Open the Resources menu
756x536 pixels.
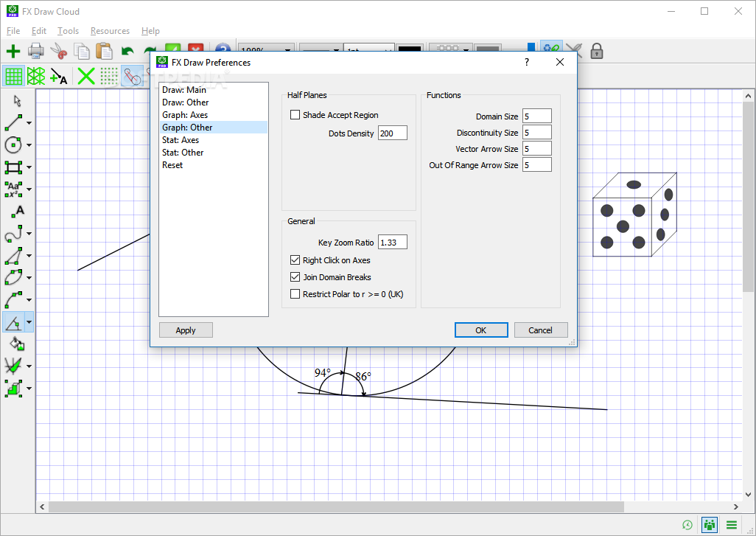(x=110, y=31)
